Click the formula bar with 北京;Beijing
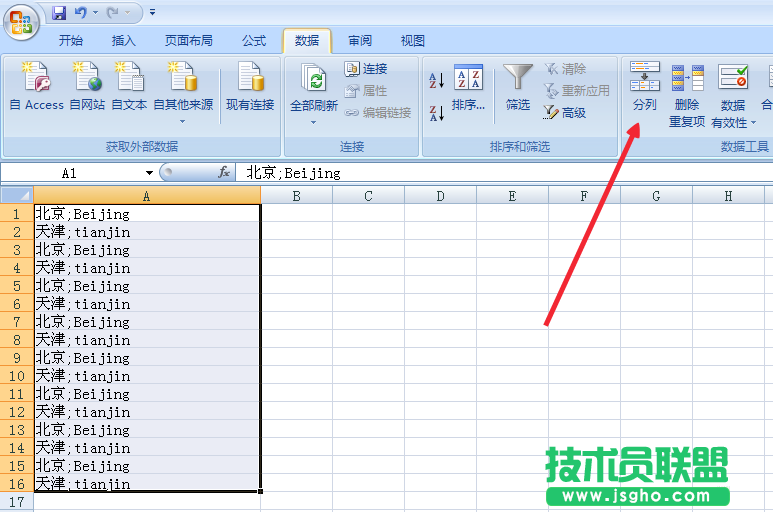This screenshot has height=512, width=773. [x=504, y=173]
